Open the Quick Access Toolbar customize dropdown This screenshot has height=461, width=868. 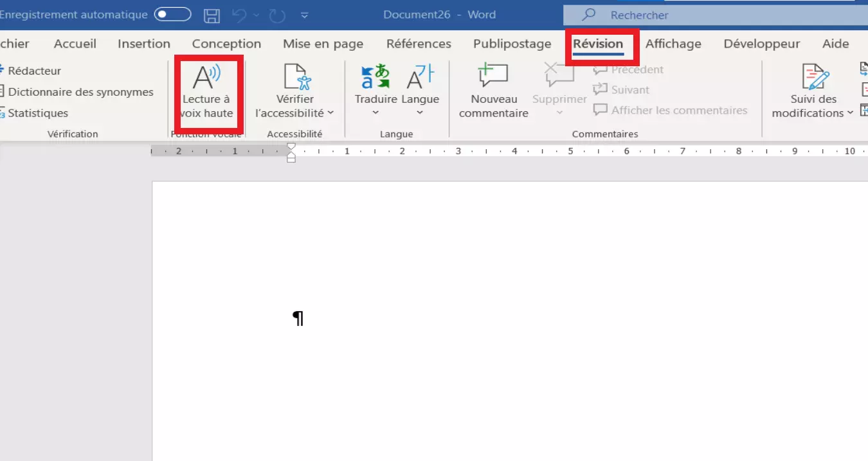pyautogui.click(x=305, y=15)
